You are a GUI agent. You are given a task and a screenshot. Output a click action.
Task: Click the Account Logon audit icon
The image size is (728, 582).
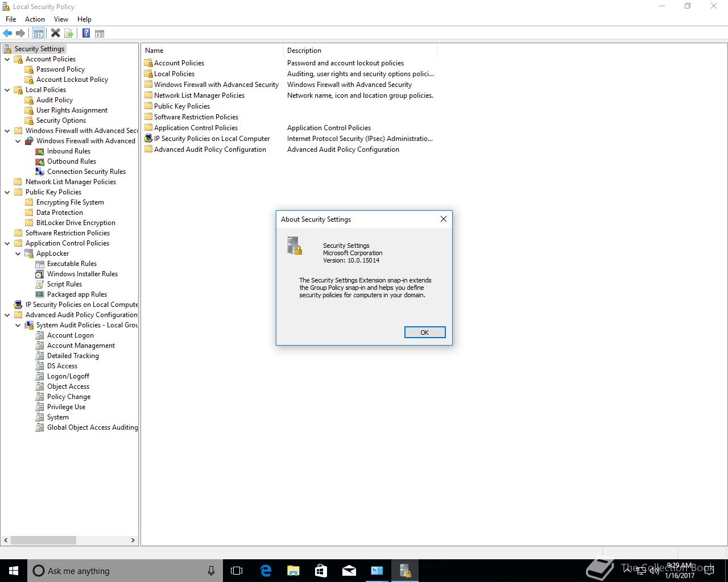(x=40, y=335)
